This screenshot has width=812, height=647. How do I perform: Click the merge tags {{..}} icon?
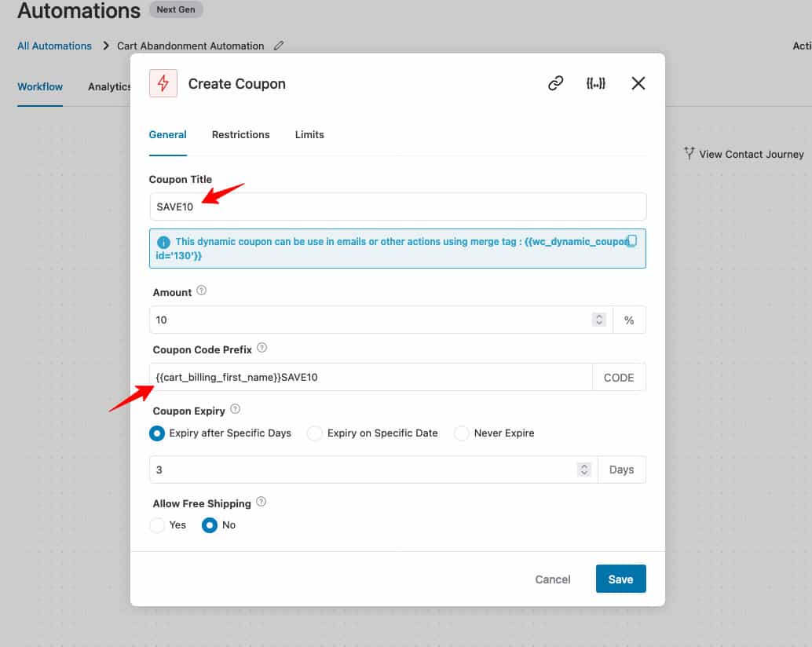point(597,82)
